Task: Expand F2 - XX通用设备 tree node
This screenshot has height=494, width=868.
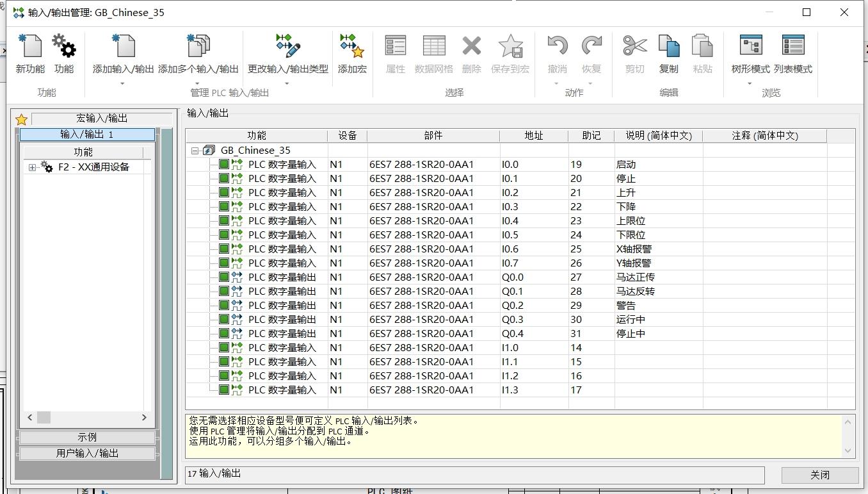Action: point(32,167)
